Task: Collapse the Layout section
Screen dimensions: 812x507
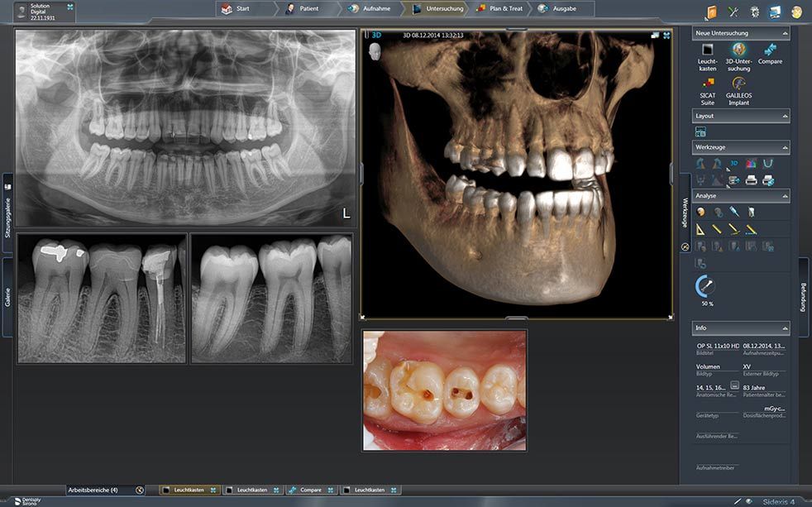Action: tap(785, 116)
